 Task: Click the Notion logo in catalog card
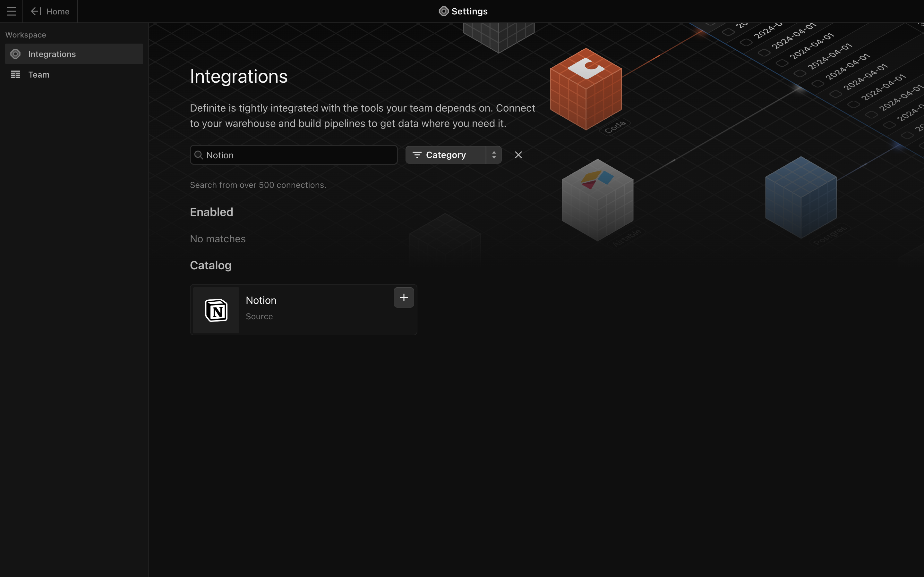[216, 310]
